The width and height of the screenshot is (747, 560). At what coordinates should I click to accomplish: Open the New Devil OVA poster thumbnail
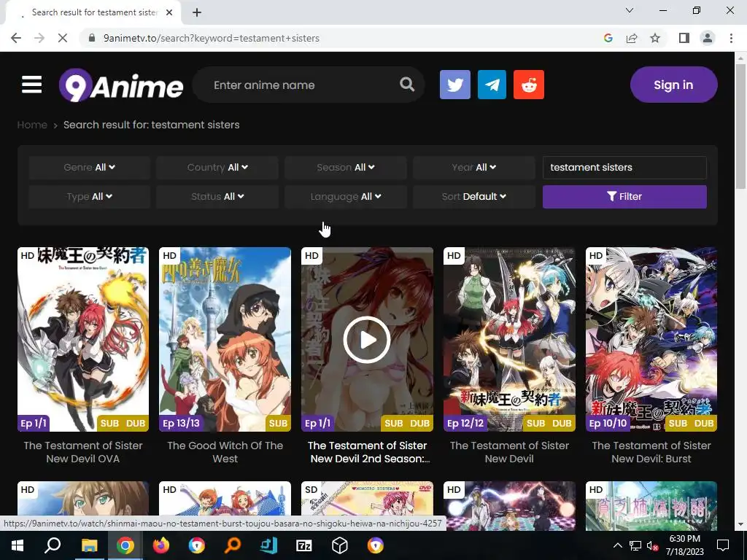[x=83, y=339]
